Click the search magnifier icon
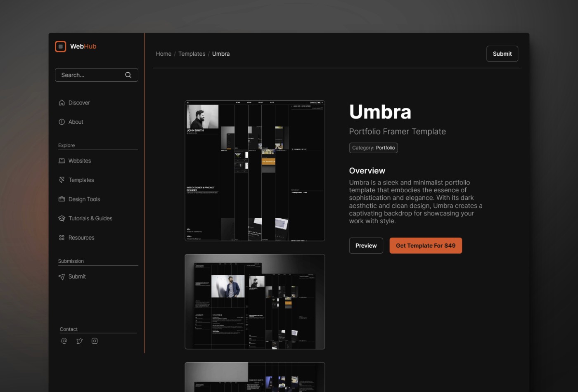The height and width of the screenshot is (392, 578). pyautogui.click(x=128, y=75)
